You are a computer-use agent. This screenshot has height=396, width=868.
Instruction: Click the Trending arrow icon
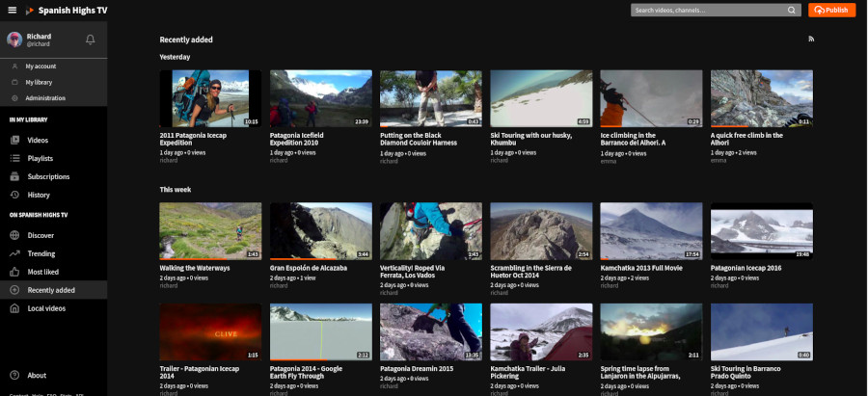pos(14,253)
